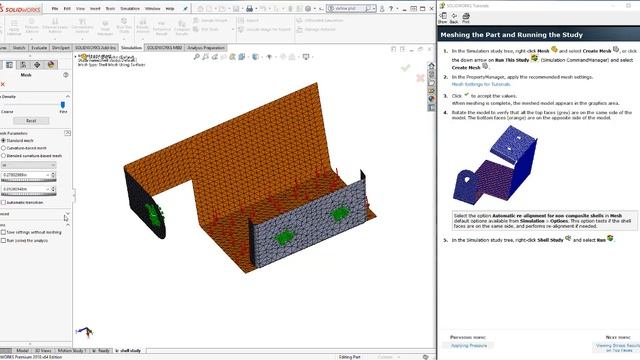640x360 pixels.
Task: Click the Previous View icon
Action: click(215, 57)
